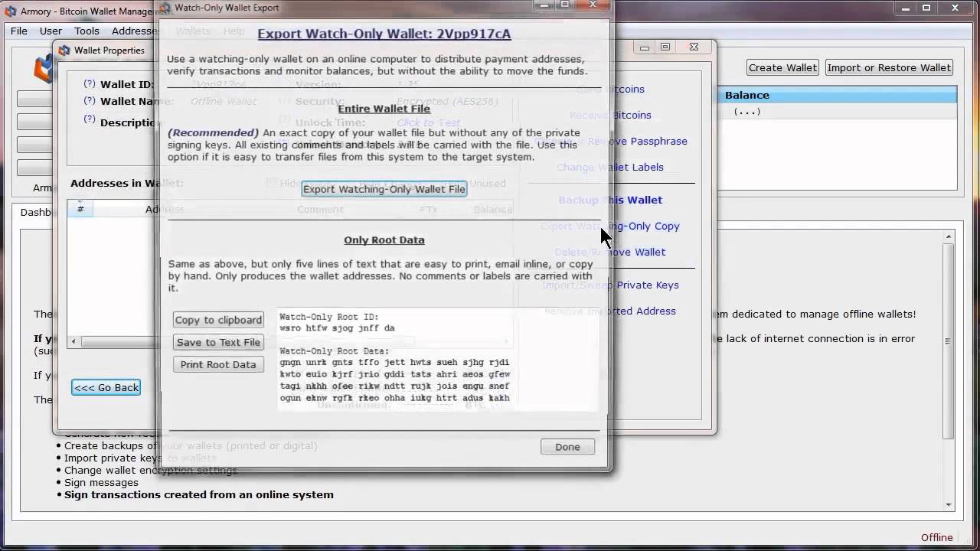
Task: Click Watch-Only Wallet Export title icon
Action: (x=165, y=8)
